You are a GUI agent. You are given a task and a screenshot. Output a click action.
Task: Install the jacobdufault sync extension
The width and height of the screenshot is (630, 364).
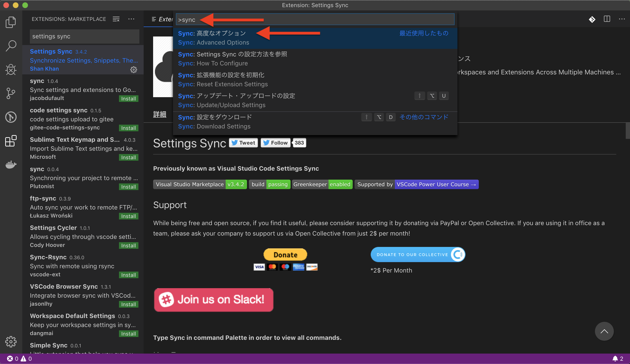[x=128, y=99]
